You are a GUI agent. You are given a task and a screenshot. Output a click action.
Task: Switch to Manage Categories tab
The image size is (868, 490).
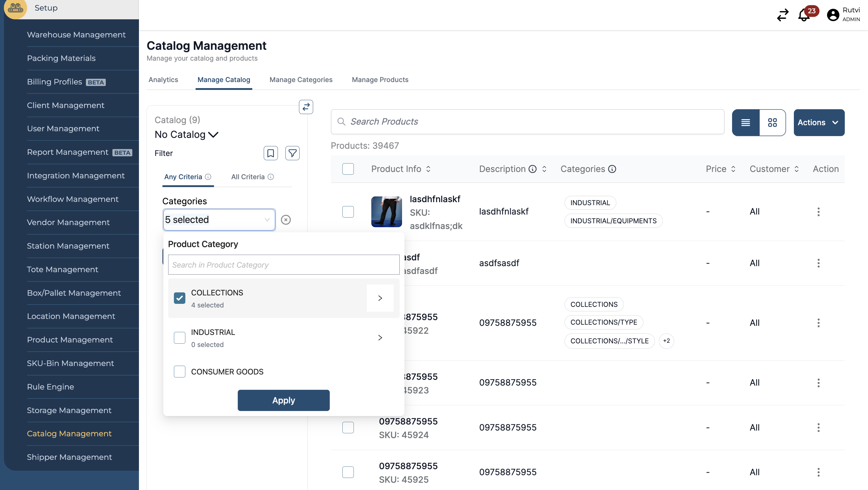[300, 80]
